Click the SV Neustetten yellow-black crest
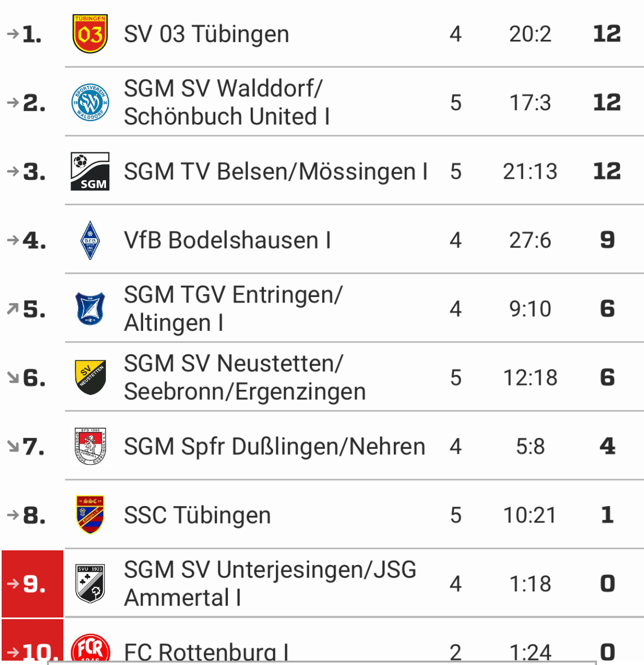644x665 pixels. (90, 378)
